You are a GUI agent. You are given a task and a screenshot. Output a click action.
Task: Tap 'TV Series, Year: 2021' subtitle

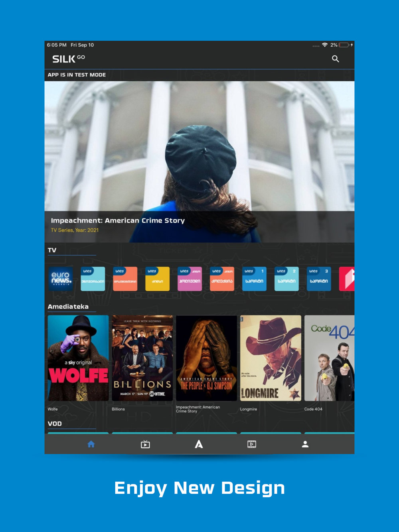pos(75,230)
